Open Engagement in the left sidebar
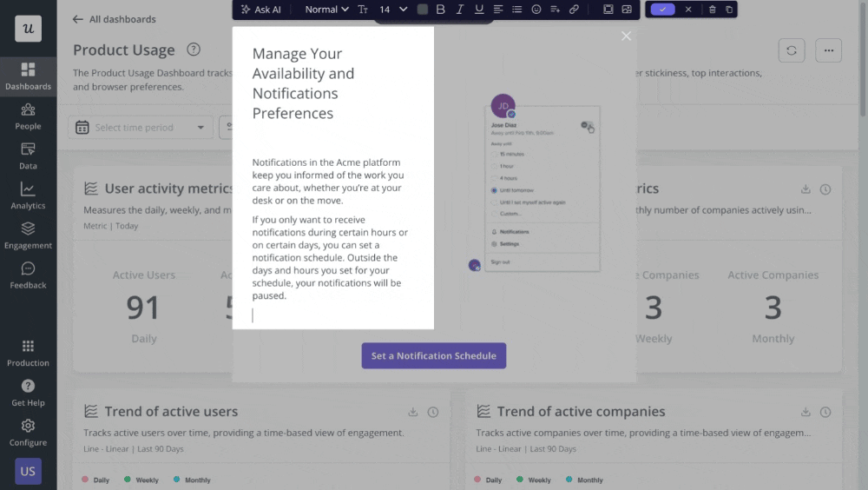Viewport: 868px width, 490px height. [28, 235]
